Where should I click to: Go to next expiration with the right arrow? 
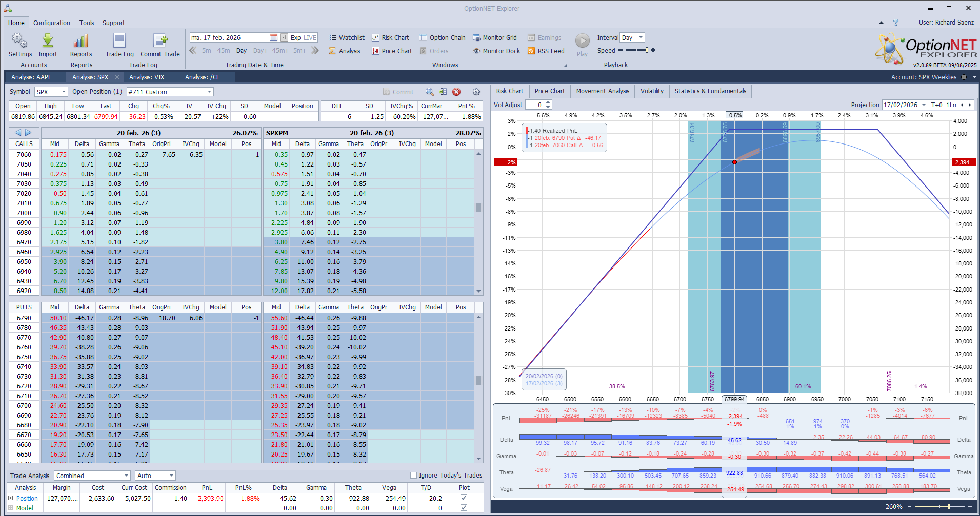coord(28,132)
